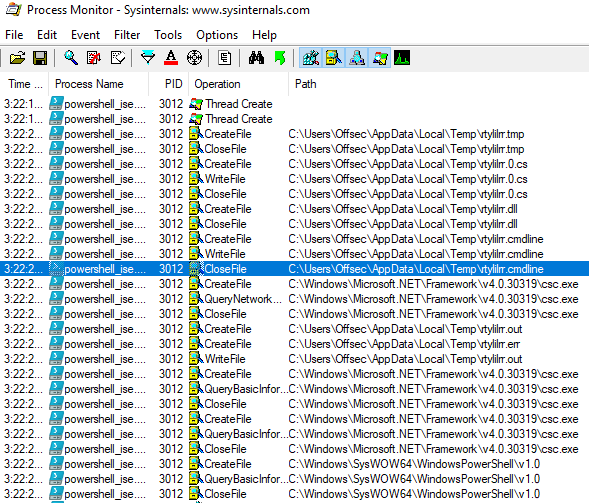Click the Path column header
This screenshot has height=503, width=589.
pyautogui.click(x=439, y=84)
